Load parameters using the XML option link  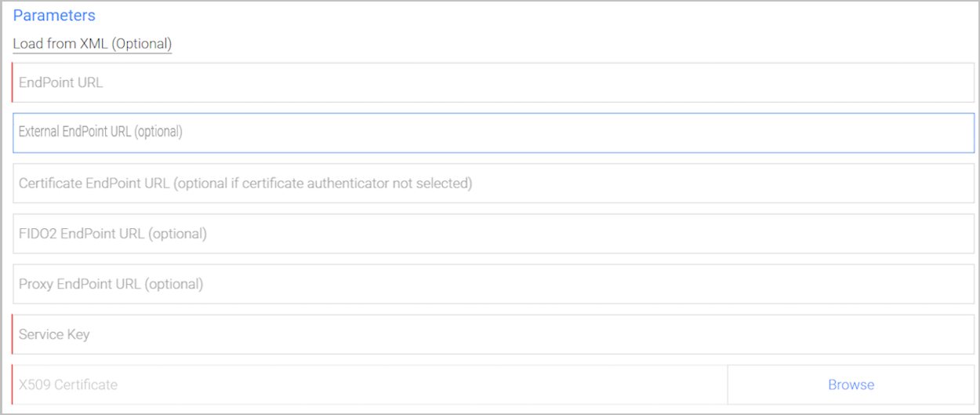point(92,44)
